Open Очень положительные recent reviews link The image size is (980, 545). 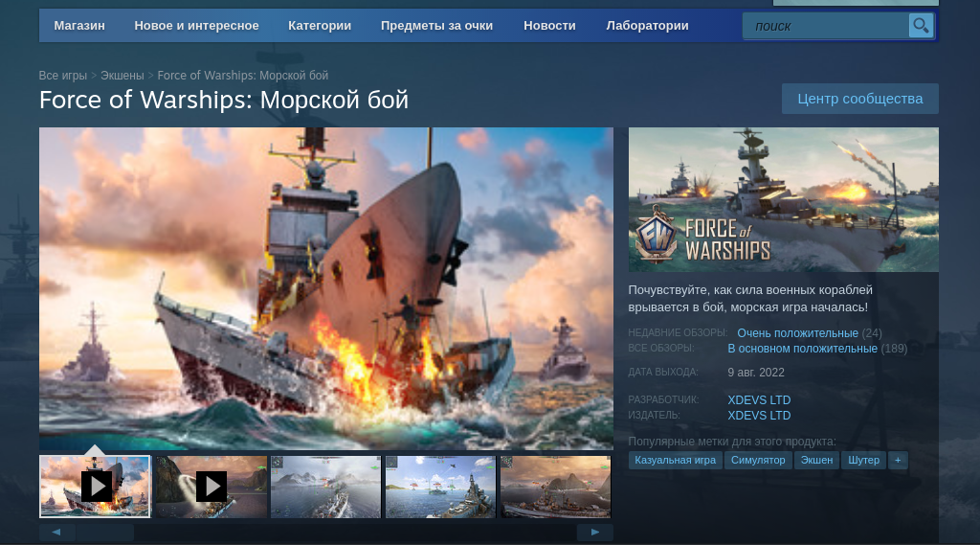point(797,333)
